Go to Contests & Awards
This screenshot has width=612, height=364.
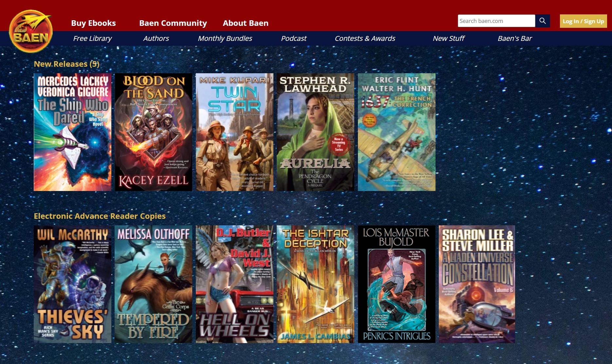365,38
